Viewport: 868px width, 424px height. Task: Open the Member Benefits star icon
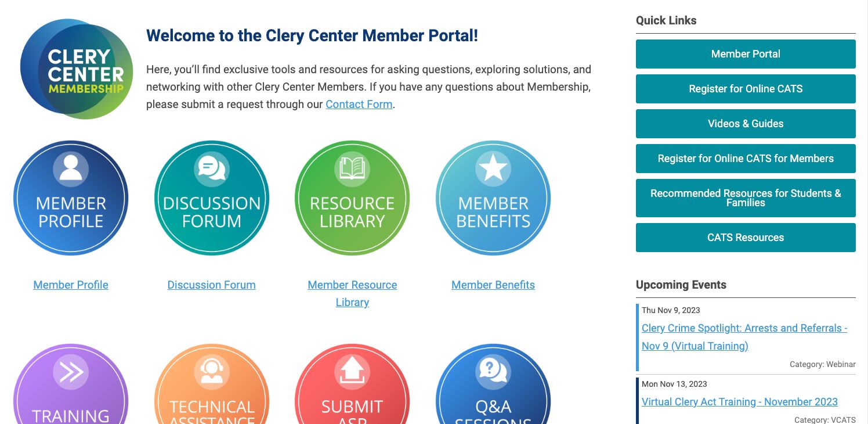493,198
